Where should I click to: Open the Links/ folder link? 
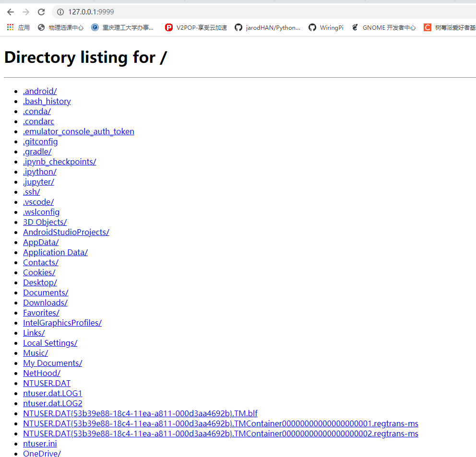34,333
